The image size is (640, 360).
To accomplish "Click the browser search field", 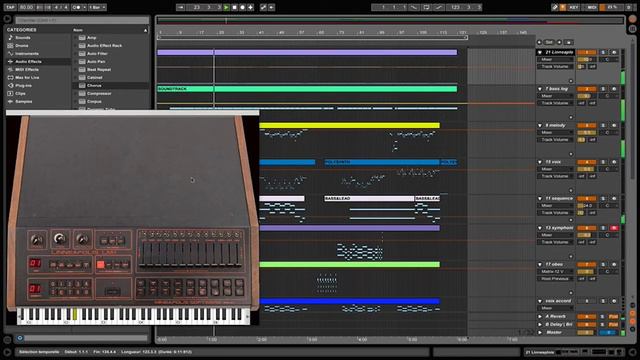I will 82,20.
